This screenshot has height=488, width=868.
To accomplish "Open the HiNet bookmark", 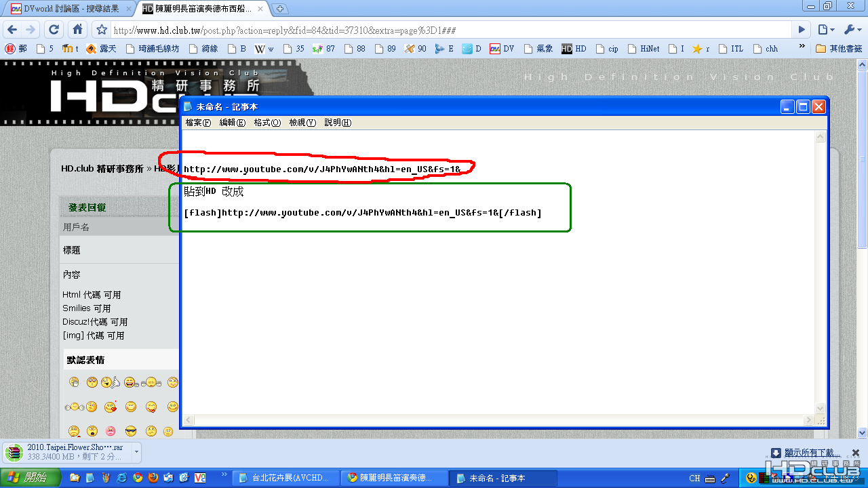I will [644, 49].
